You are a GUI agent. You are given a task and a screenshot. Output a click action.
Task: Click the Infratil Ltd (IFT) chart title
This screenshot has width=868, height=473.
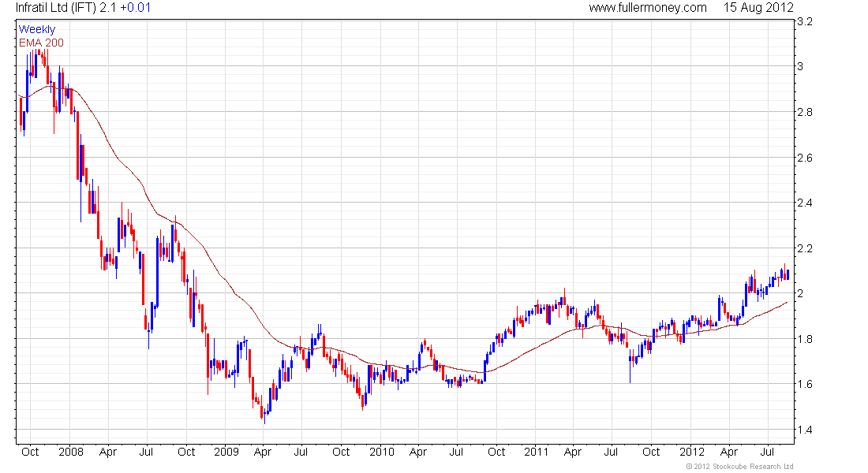coord(56,8)
